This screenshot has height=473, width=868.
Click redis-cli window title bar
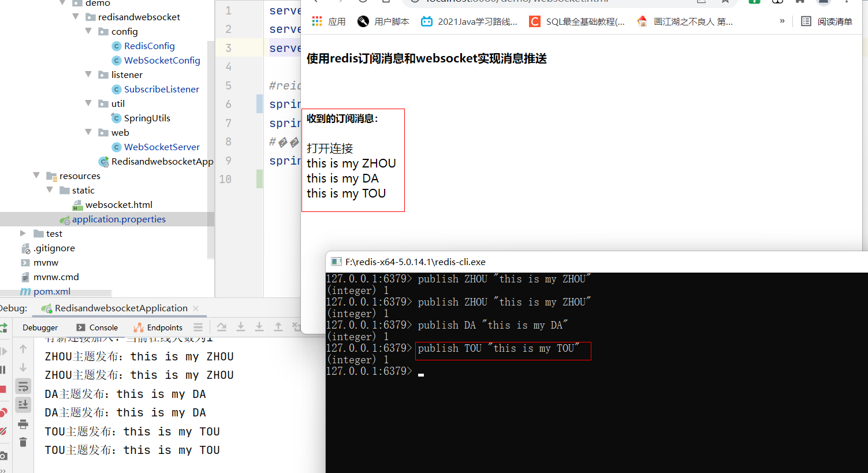click(597, 262)
